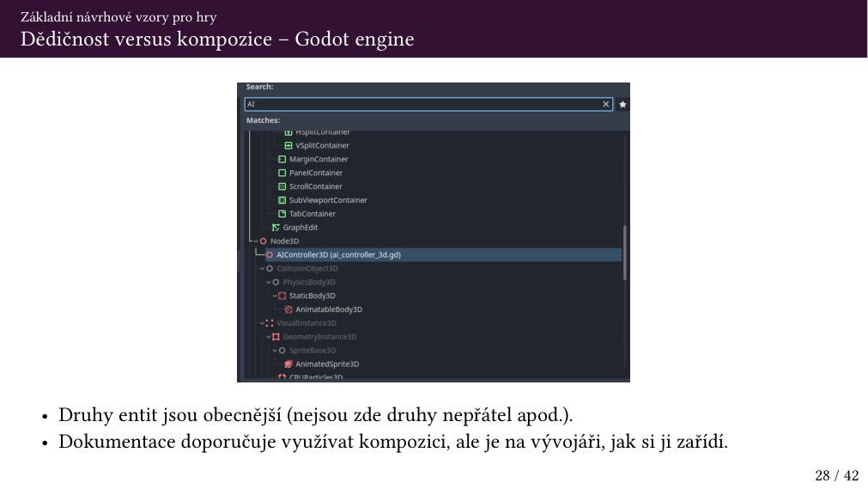Click the CollisionObject3D node icon
This screenshot has width=868, height=489.
(x=270, y=268)
